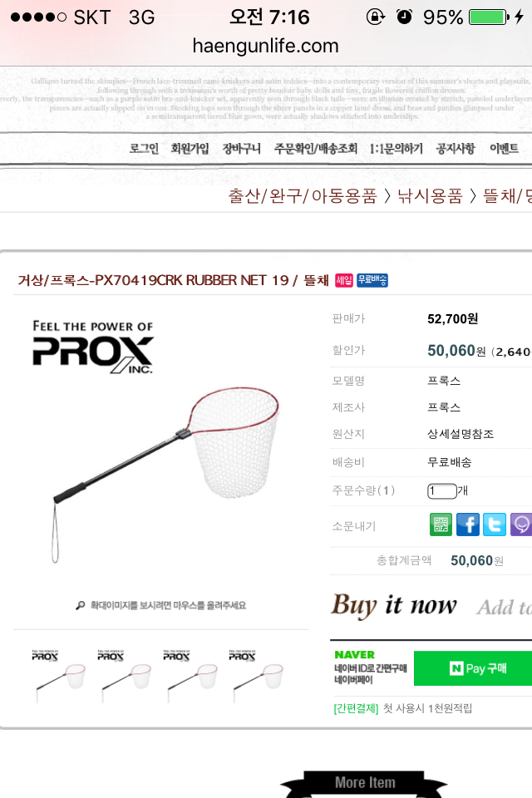Click the order quantity input field

point(442,491)
